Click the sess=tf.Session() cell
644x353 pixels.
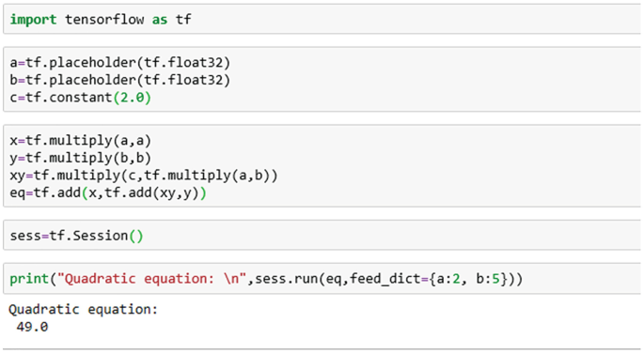(322, 236)
